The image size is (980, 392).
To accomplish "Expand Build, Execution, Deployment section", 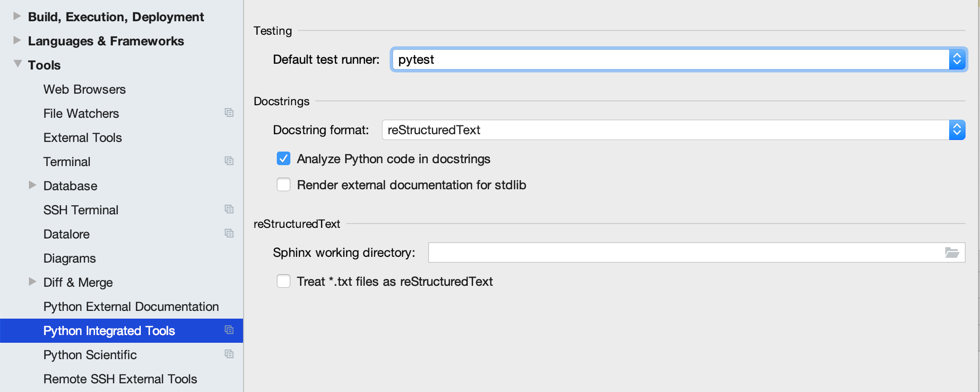I will pyautogui.click(x=17, y=16).
